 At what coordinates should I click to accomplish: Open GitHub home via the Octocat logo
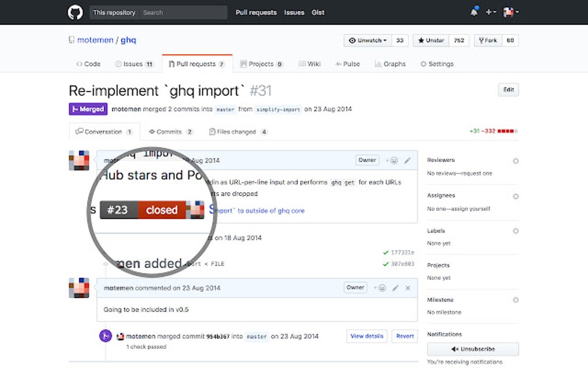75,12
